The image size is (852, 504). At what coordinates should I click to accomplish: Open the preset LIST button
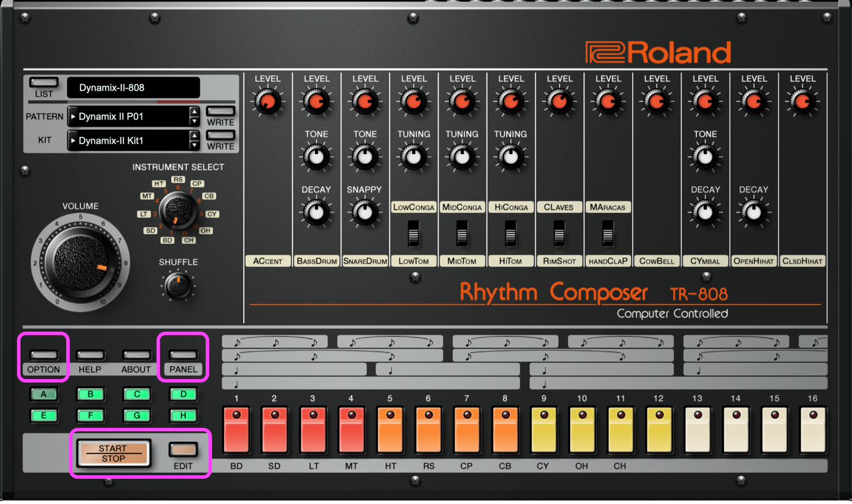tap(44, 82)
